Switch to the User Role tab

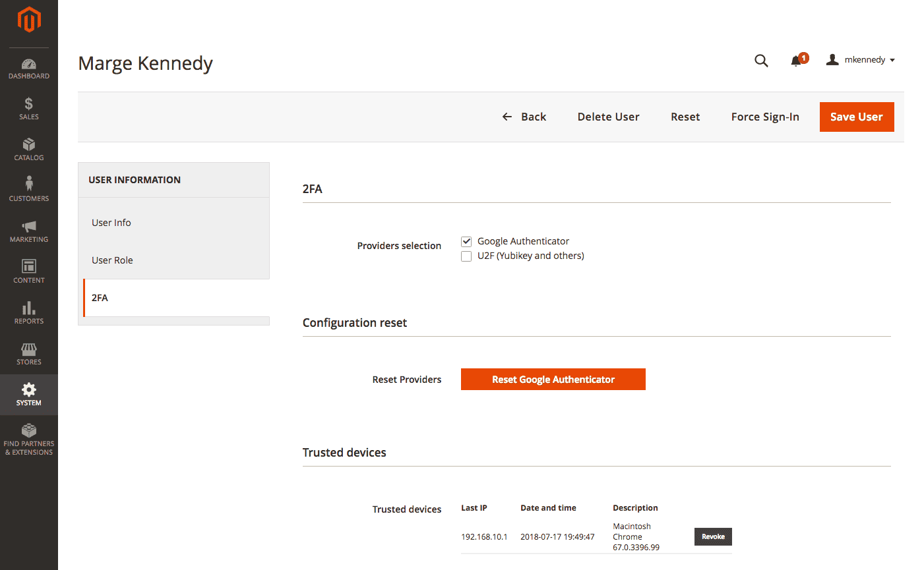click(x=112, y=260)
